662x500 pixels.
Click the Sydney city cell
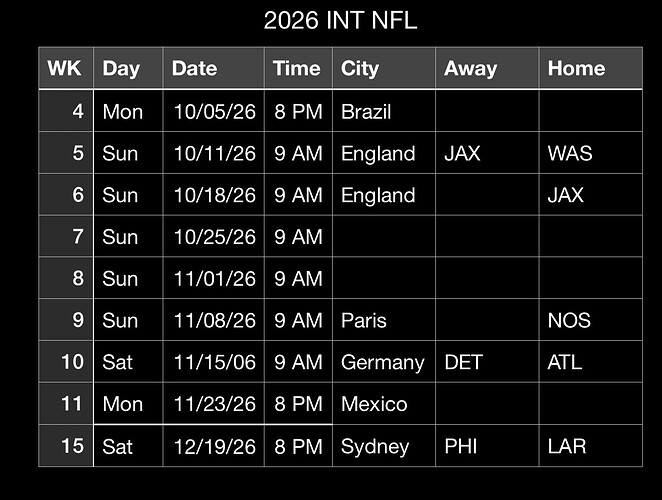(x=375, y=447)
